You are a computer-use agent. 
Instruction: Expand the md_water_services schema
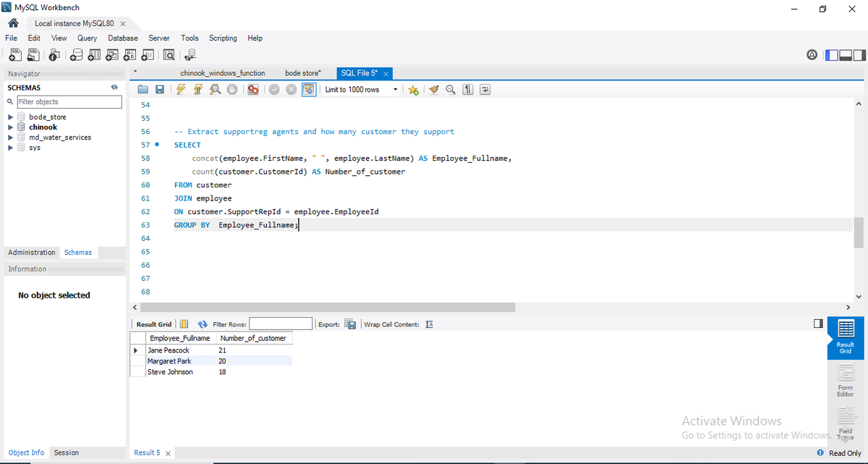(x=10, y=138)
